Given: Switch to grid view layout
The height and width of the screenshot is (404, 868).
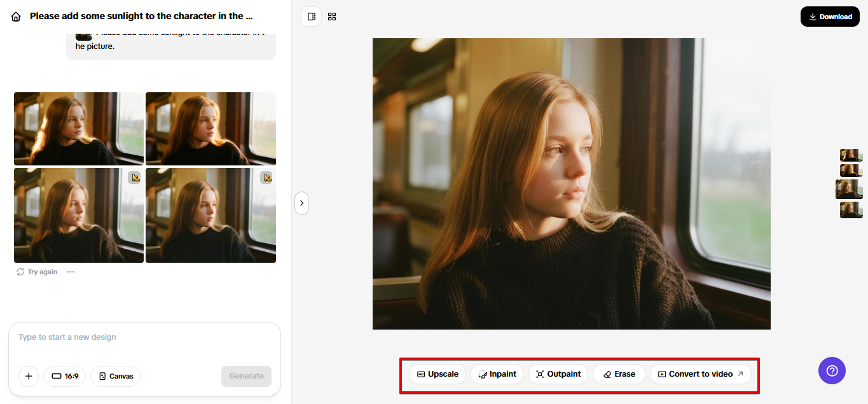Looking at the screenshot, I should coord(332,17).
